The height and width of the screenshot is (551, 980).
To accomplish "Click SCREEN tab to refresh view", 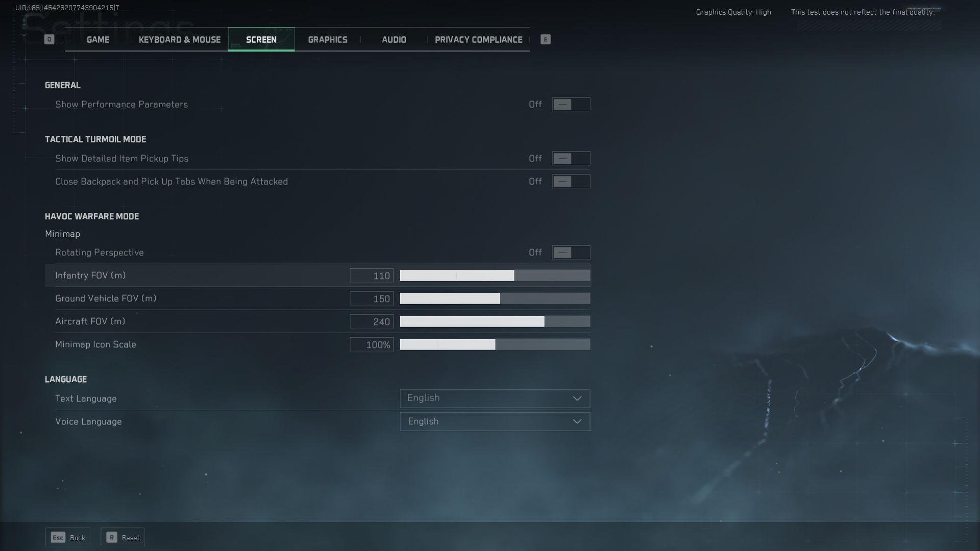I will pos(261,39).
